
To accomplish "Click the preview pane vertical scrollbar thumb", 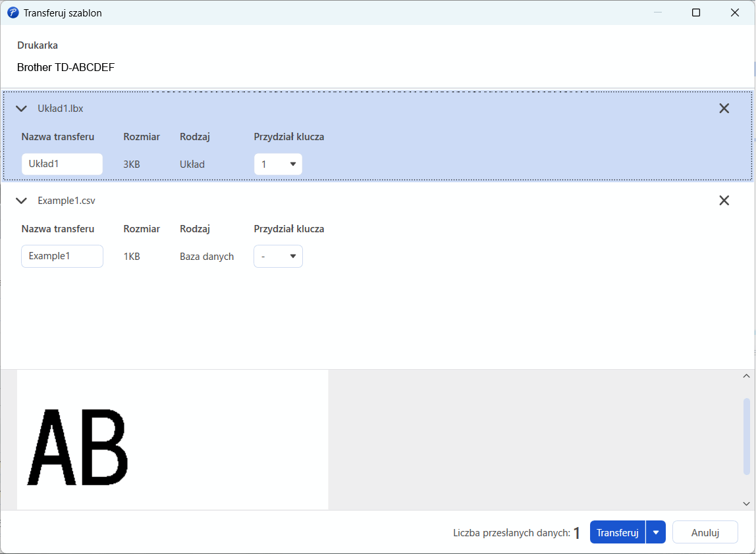I will tap(746, 436).
